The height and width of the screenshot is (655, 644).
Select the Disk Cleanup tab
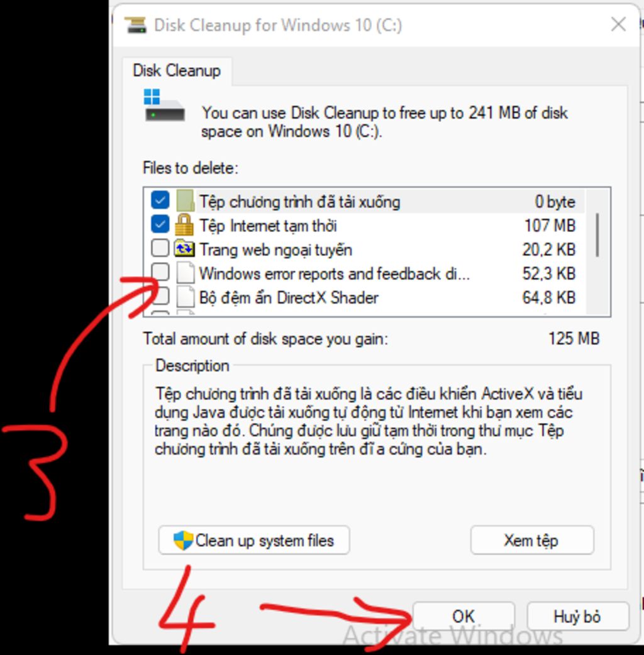point(176,70)
